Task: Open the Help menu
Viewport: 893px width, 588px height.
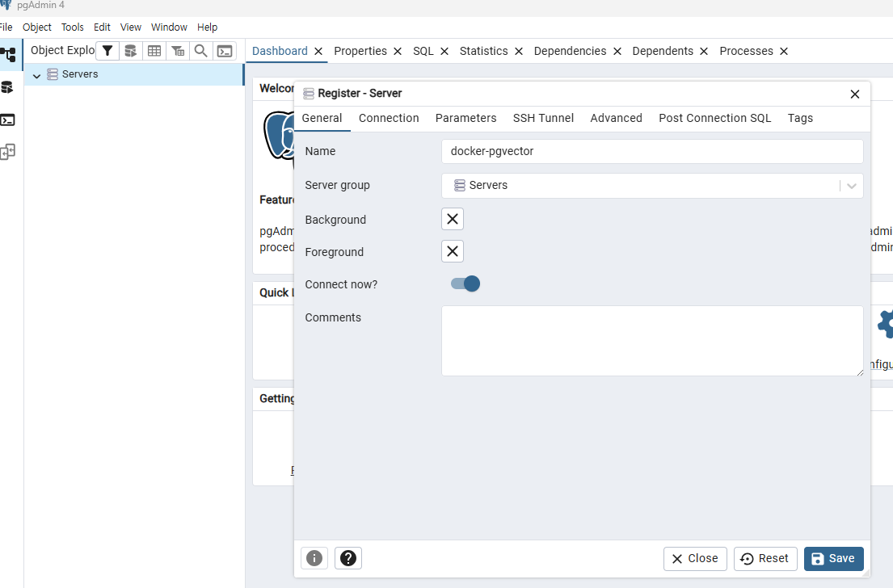Action: tap(208, 27)
